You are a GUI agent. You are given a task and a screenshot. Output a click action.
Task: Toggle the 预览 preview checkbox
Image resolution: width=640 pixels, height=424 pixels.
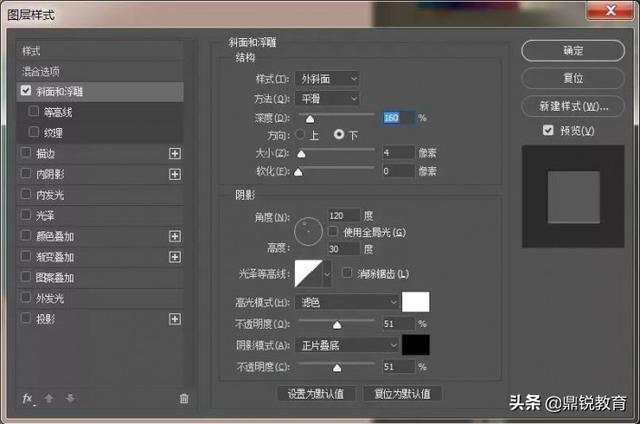point(548,130)
